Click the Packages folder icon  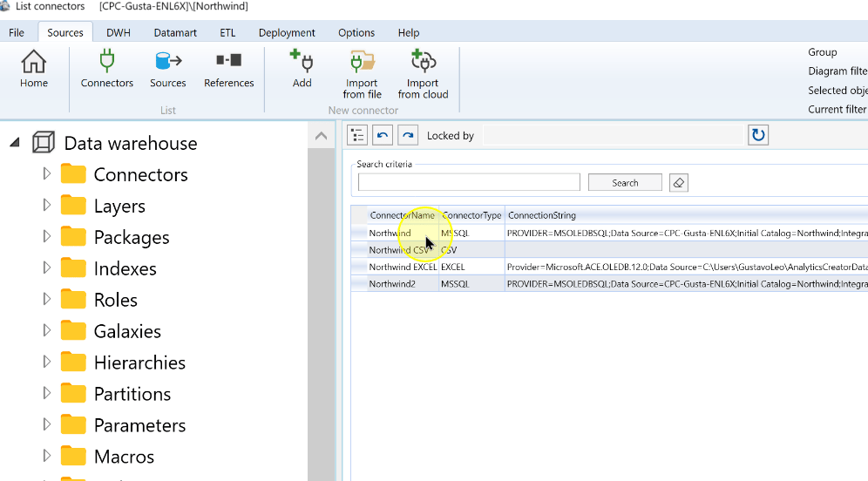[x=73, y=237]
